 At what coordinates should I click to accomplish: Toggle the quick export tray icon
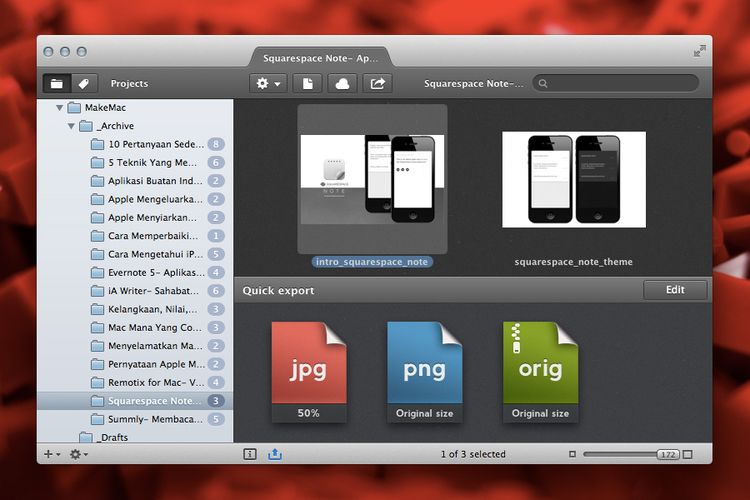point(275,454)
